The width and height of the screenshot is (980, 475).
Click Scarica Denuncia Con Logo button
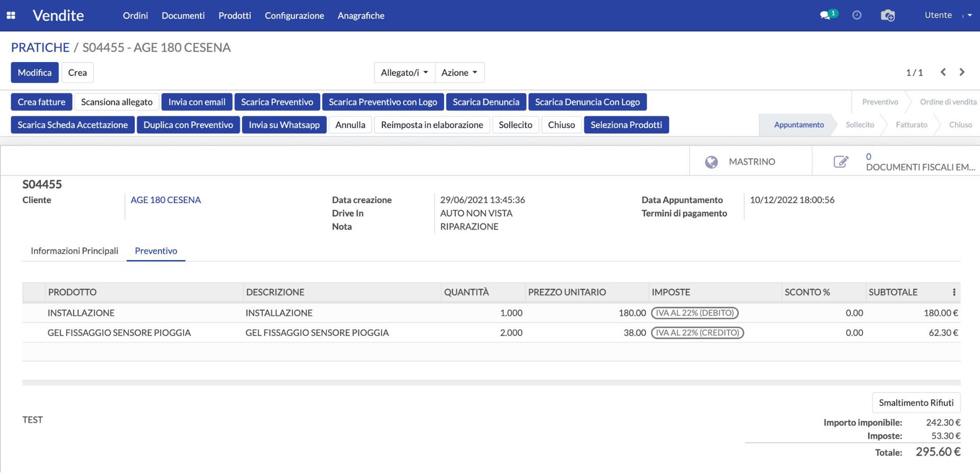pos(587,102)
